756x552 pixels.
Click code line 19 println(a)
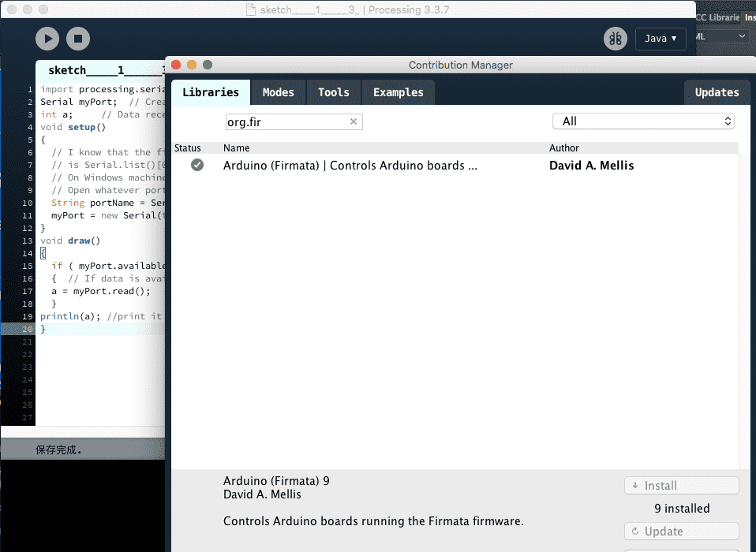point(101,316)
